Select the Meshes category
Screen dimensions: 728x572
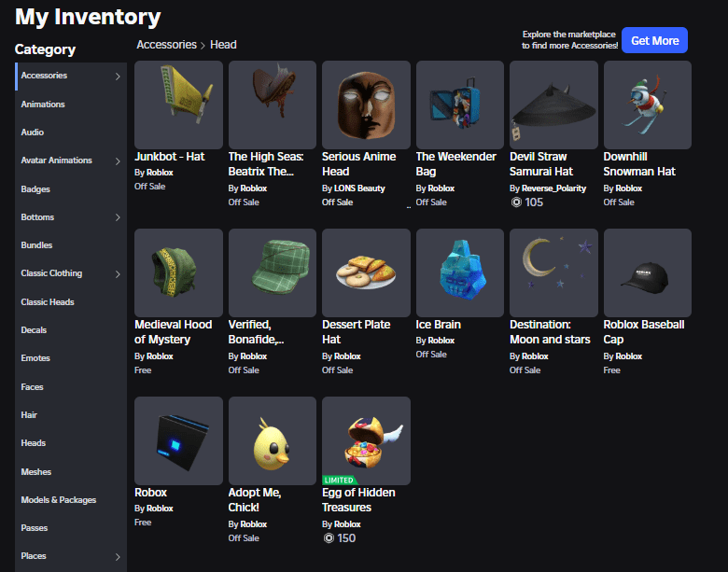pyautogui.click(x=35, y=472)
